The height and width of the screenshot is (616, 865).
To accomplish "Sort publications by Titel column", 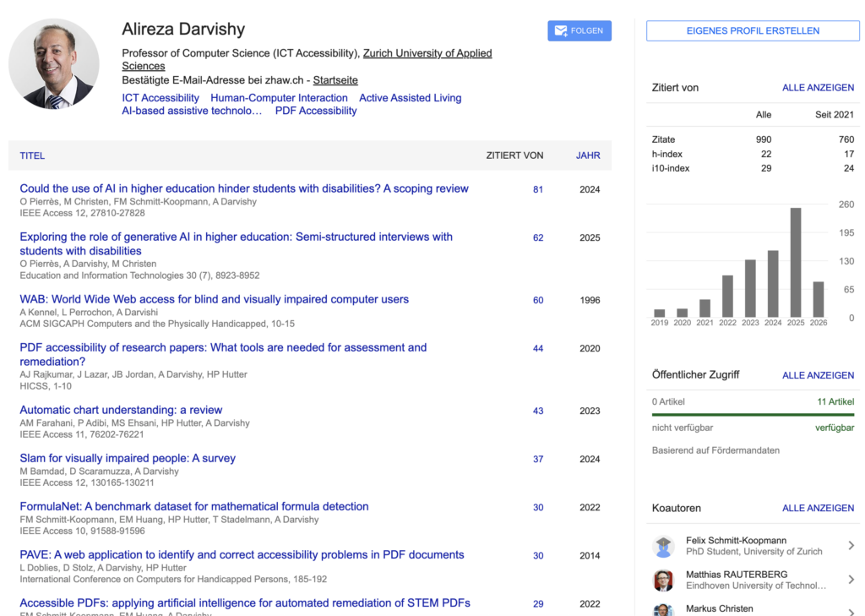I will [x=32, y=155].
